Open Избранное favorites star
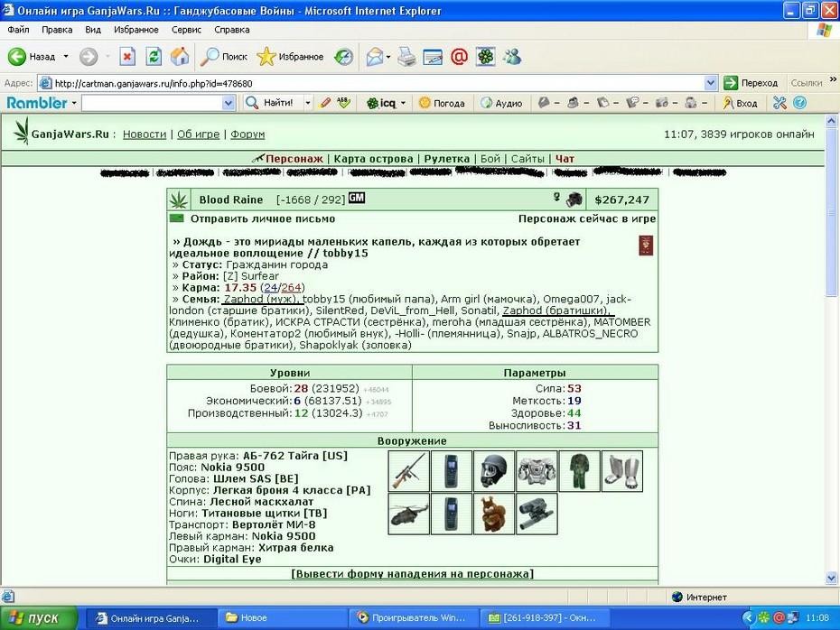 click(x=290, y=57)
